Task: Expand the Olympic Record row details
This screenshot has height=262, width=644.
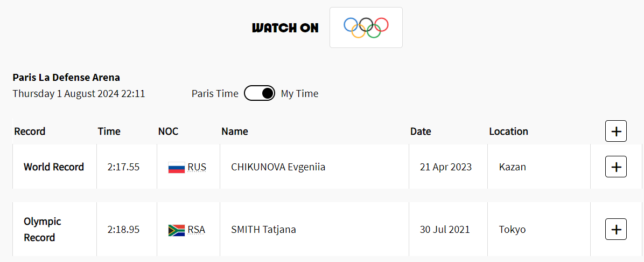Action: tap(615, 229)
